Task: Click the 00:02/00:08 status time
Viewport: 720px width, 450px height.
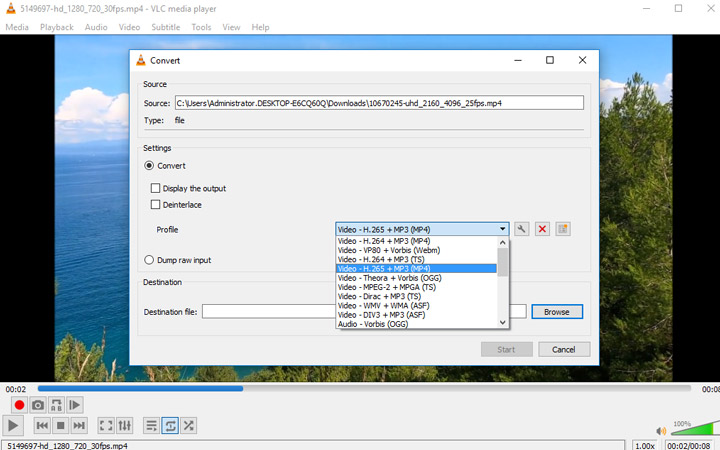Action: [x=689, y=445]
